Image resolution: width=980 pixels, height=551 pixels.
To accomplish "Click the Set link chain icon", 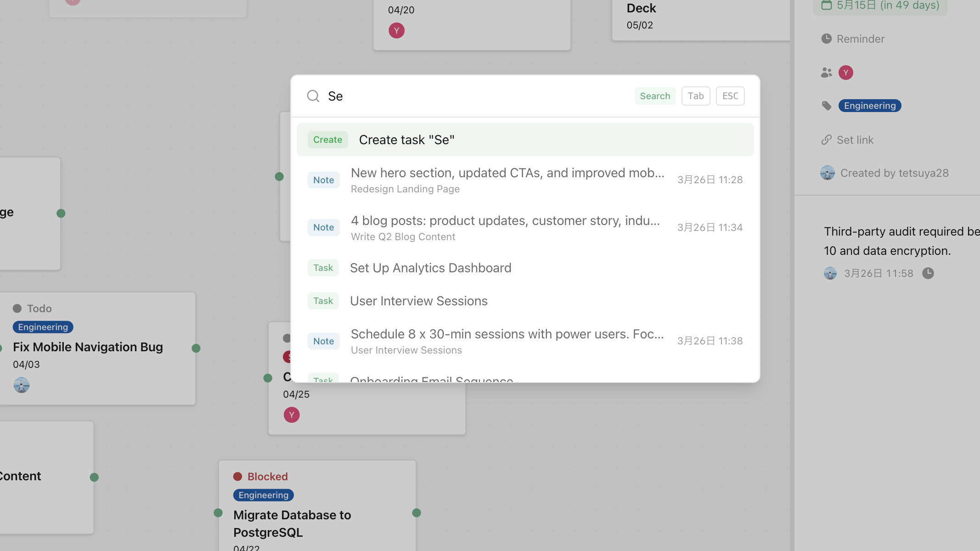I will 827,140.
